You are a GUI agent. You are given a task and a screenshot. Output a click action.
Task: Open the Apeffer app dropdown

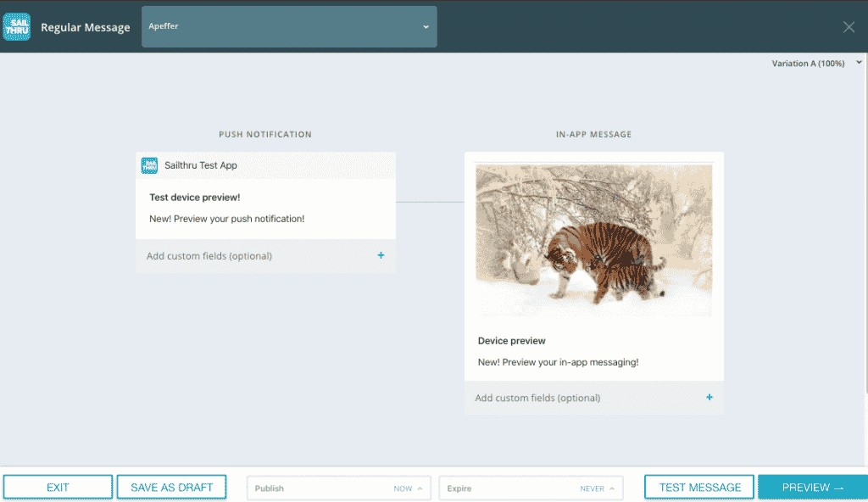[289, 27]
